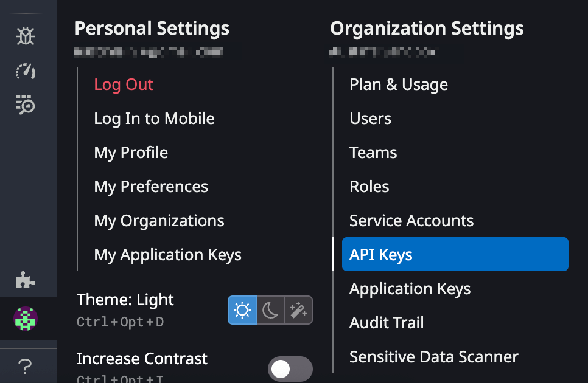Image resolution: width=588 pixels, height=383 pixels.
Task: Select system theme with magic wand icon
Action: (x=296, y=310)
